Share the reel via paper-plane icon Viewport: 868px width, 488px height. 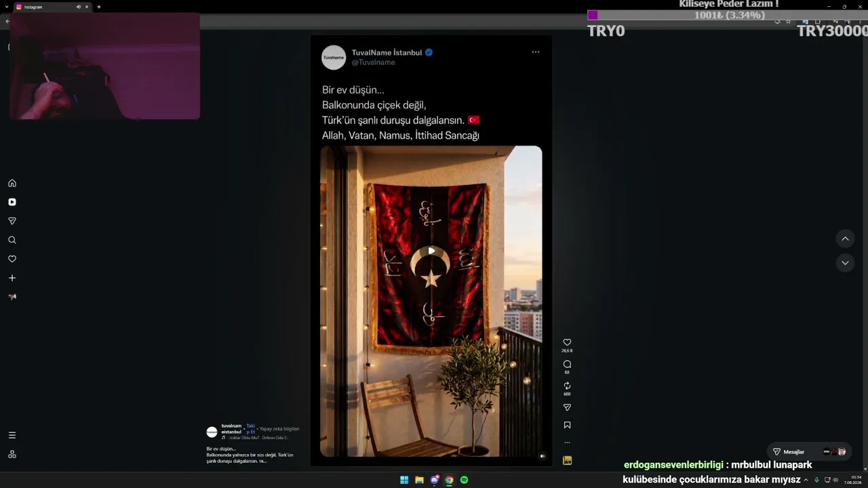567,407
